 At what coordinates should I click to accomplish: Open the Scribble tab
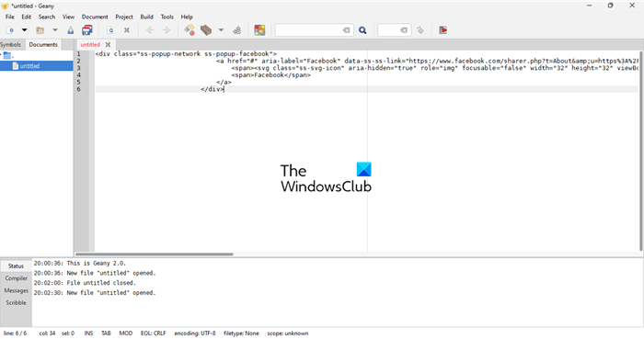point(16,303)
